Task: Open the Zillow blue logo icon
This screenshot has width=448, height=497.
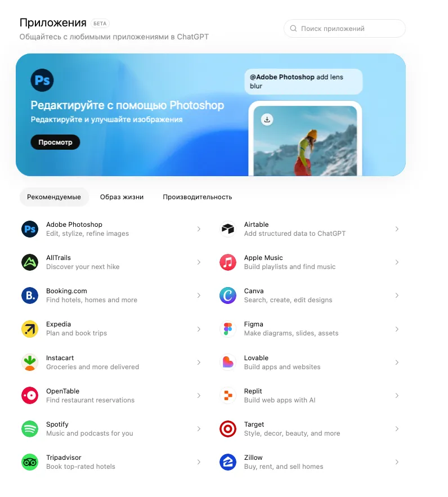Action: pos(228,462)
